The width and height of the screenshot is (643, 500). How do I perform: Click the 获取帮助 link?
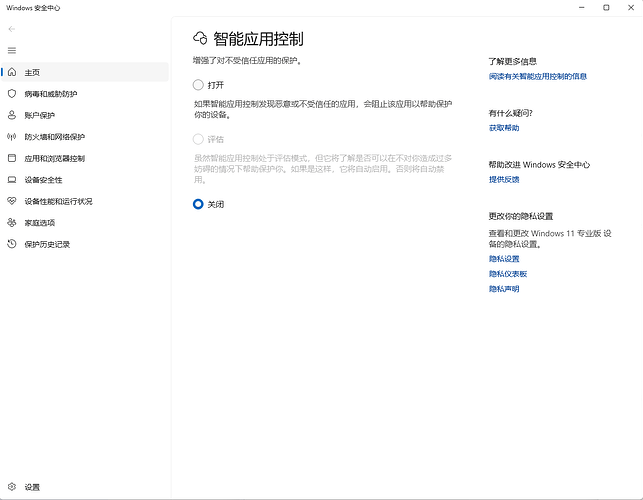[504, 128]
